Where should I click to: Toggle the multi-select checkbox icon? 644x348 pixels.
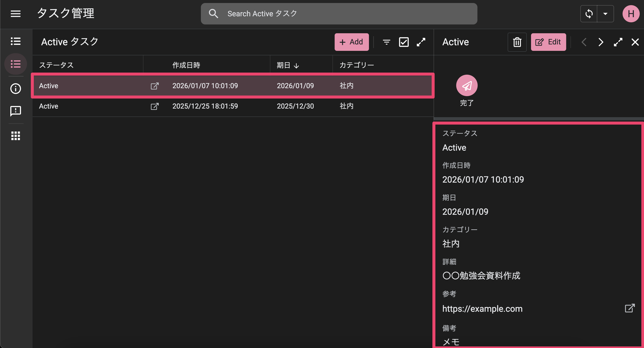click(x=404, y=42)
